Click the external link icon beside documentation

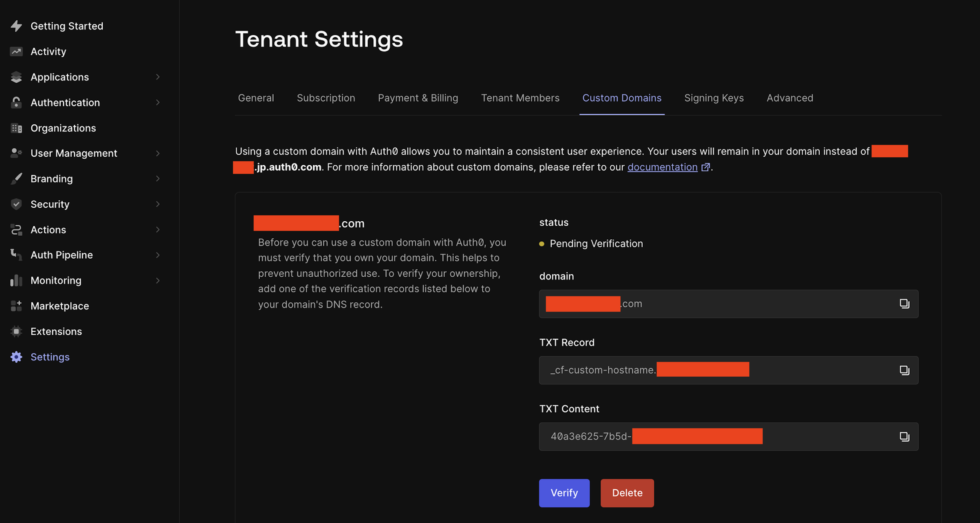click(705, 167)
